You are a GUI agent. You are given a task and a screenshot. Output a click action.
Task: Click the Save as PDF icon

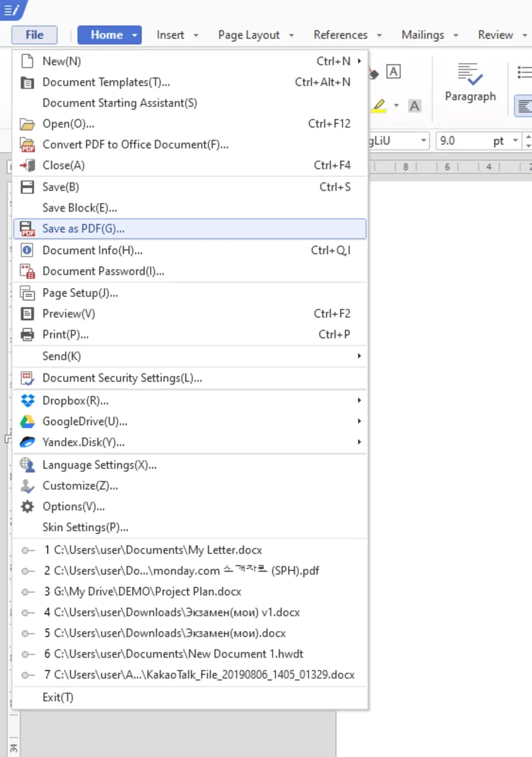[x=27, y=229]
